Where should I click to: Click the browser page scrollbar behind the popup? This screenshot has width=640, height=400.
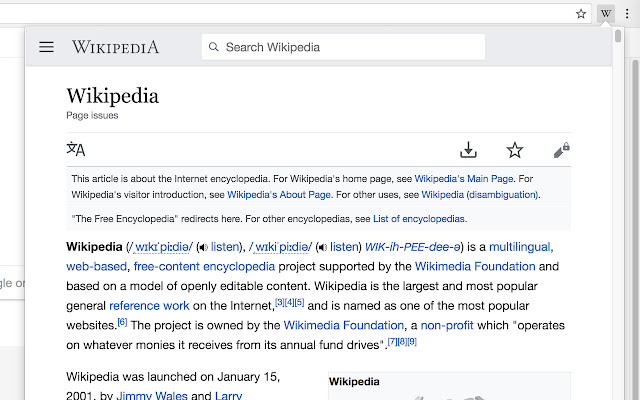(635, 229)
